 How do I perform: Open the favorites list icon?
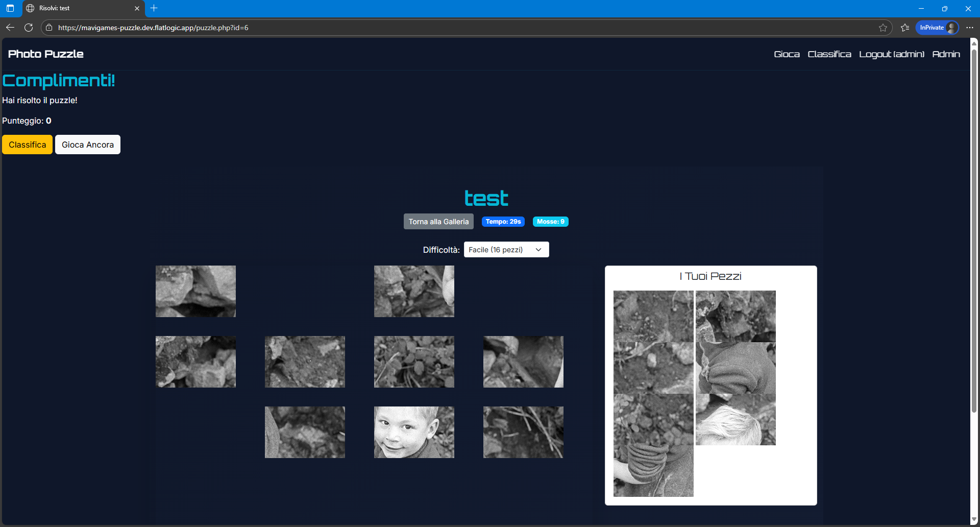pyautogui.click(x=905, y=28)
